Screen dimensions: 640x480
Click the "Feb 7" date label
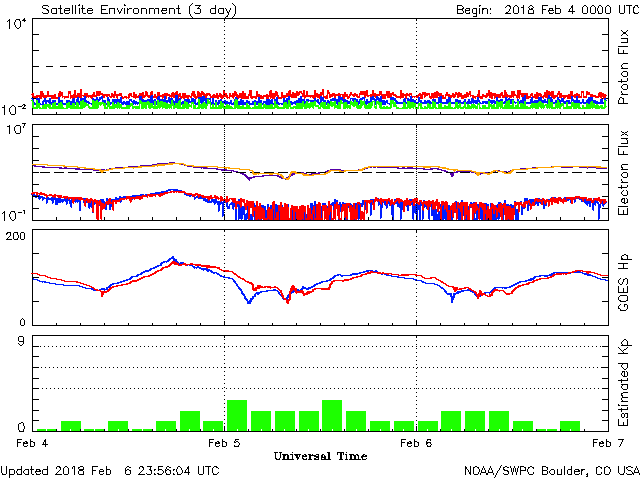(x=608, y=443)
